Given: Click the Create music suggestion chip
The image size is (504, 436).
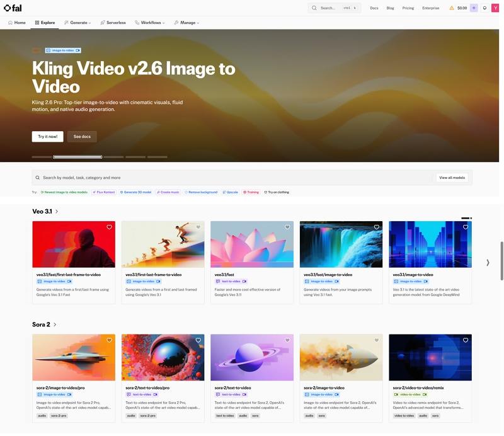Looking at the screenshot, I should click(x=168, y=192).
